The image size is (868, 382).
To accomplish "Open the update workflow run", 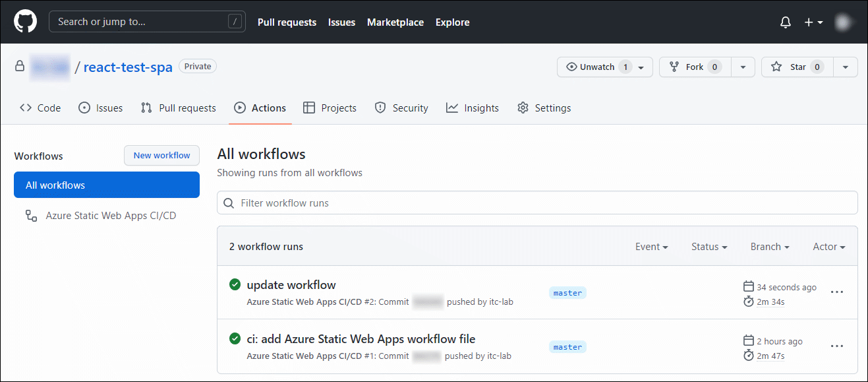I will click(x=291, y=285).
